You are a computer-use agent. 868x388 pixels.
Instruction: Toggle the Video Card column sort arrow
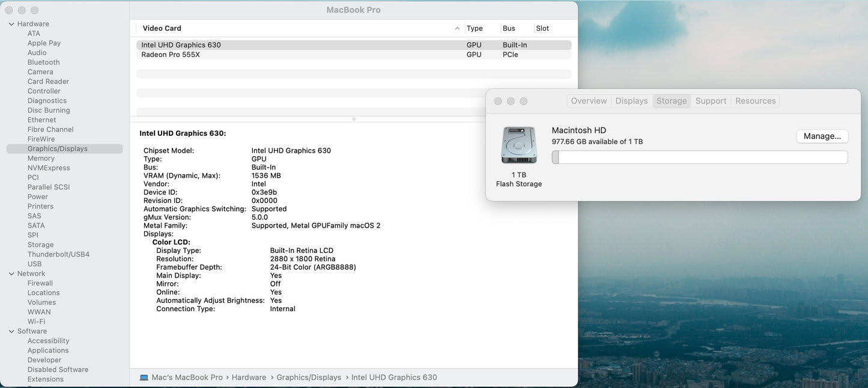[457, 28]
